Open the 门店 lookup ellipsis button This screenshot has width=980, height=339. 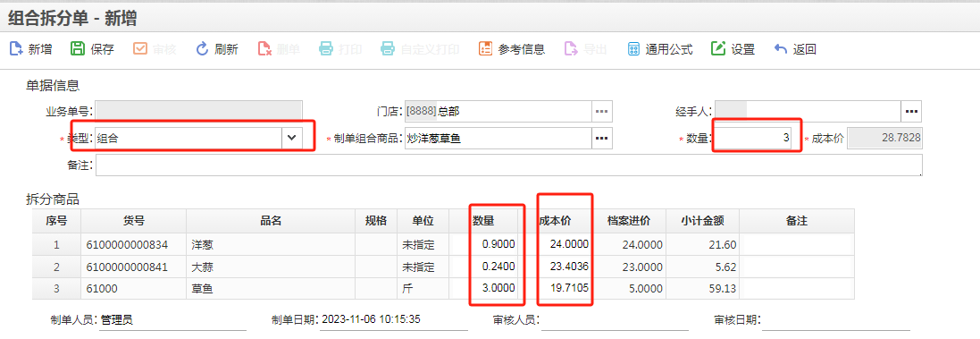tap(602, 112)
